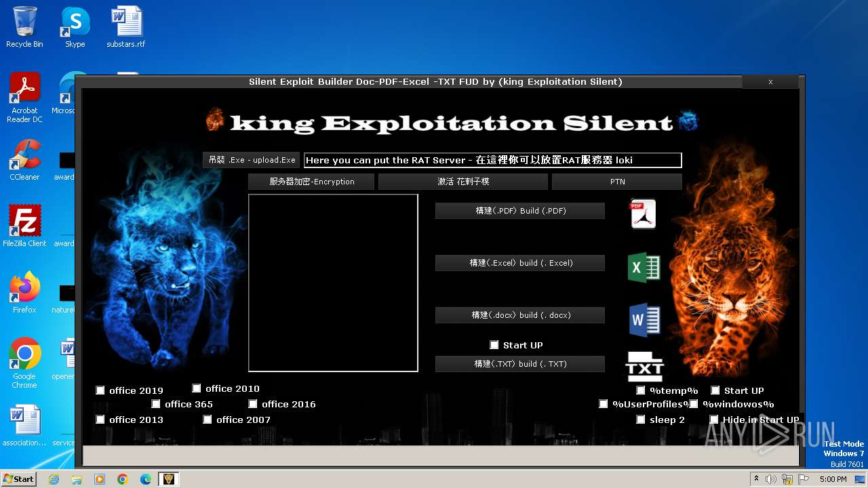
Task: Toggle the %UserProfiles% checkbox
Action: tap(604, 404)
